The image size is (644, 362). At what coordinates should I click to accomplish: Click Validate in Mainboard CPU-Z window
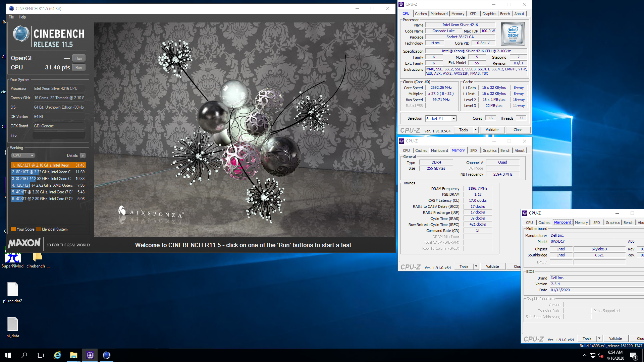point(615,339)
